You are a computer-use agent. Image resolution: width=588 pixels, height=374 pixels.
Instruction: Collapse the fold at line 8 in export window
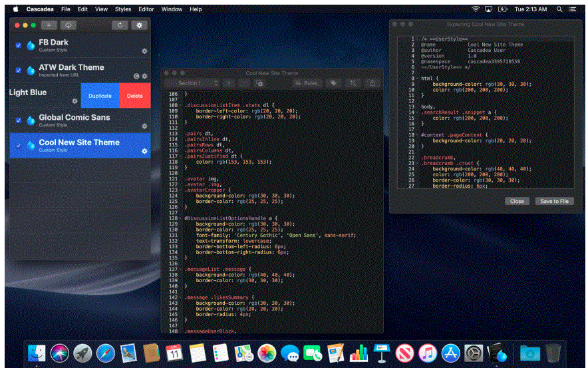coord(417,79)
